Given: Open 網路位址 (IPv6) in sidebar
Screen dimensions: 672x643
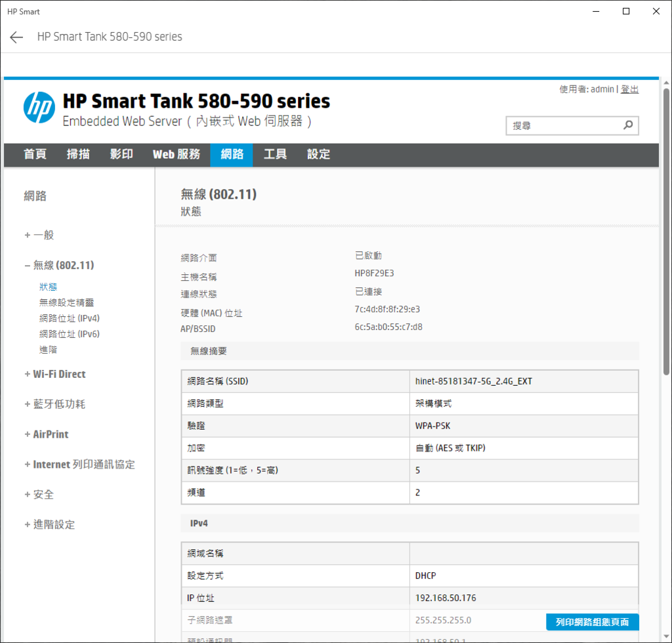Looking at the screenshot, I should click(x=70, y=334).
